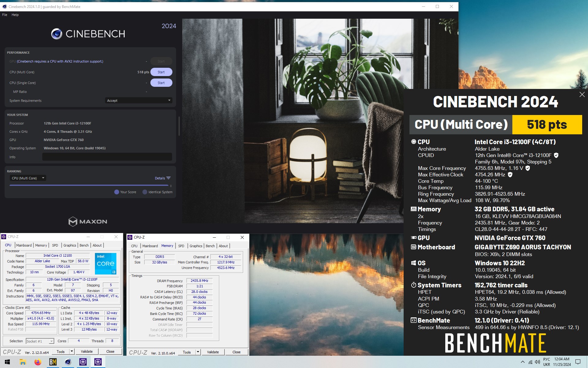588x368 pixels.
Task: Click the network icon in system tray
Action: 530,362
